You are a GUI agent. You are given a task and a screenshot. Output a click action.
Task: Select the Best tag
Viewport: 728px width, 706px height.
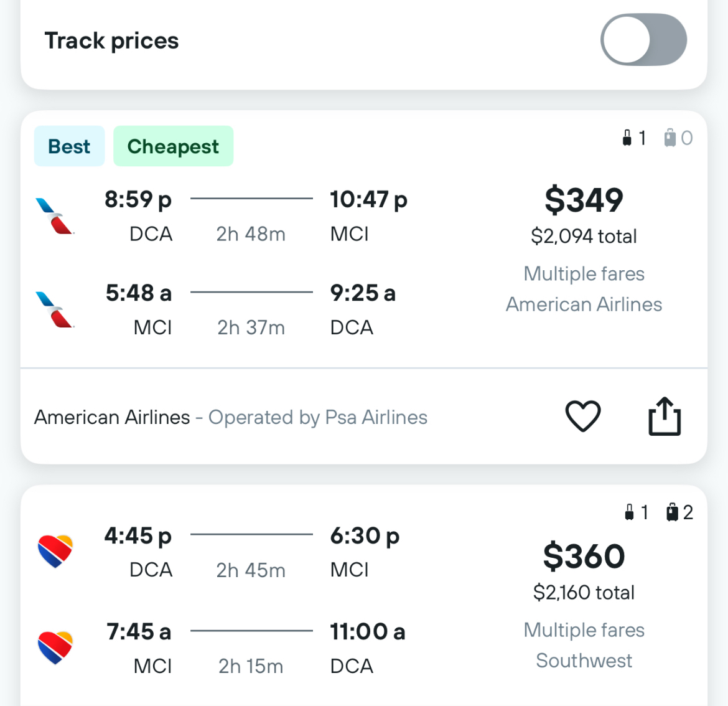click(x=69, y=146)
